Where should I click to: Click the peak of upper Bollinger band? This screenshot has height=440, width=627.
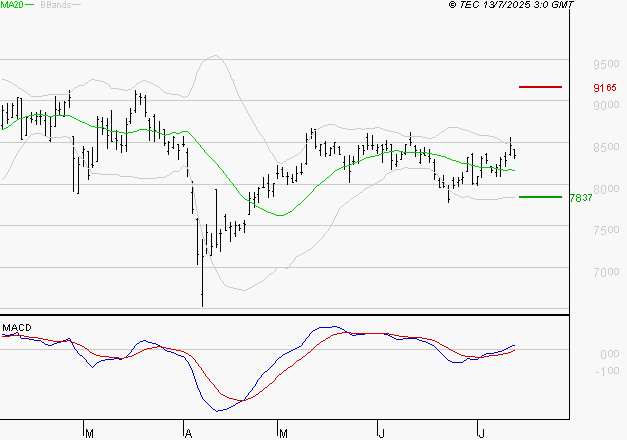click(214, 57)
